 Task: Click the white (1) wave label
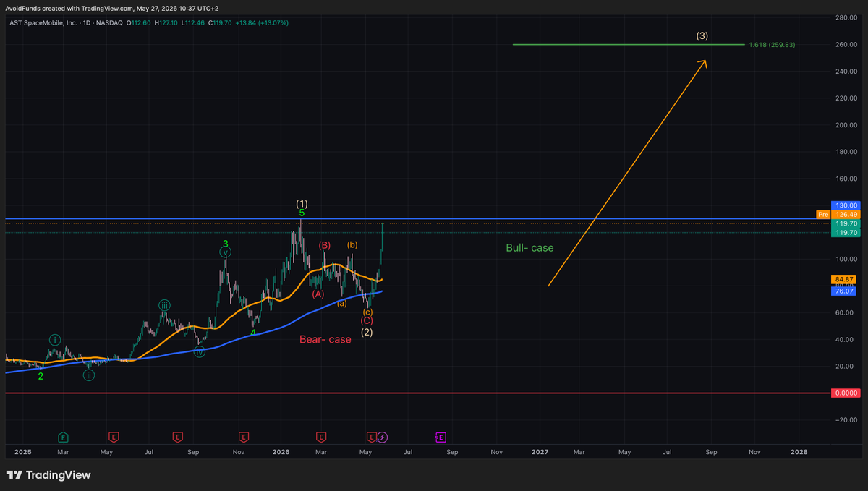pos(302,204)
